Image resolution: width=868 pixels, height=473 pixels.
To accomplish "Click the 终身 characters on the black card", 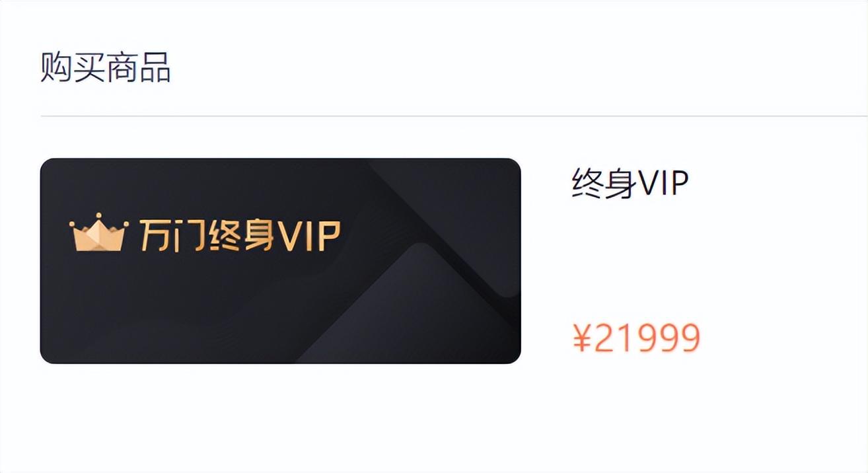I will click(x=241, y=235).
